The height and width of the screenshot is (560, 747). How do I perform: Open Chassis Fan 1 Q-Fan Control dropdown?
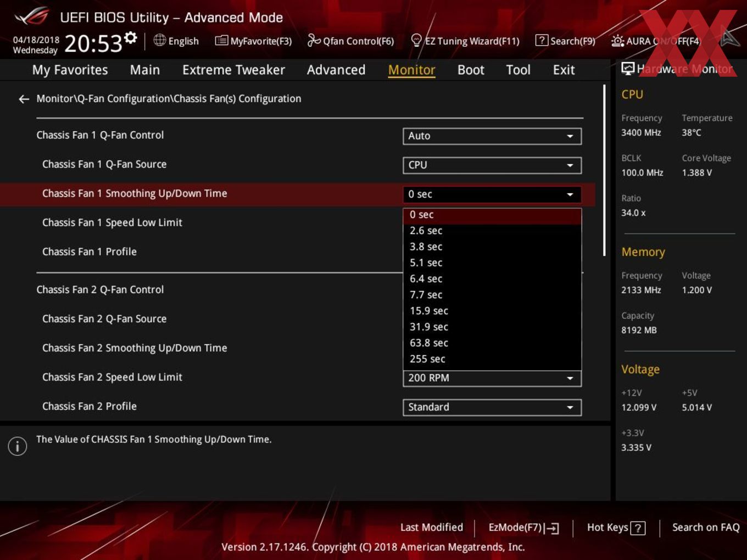[492, 136]
